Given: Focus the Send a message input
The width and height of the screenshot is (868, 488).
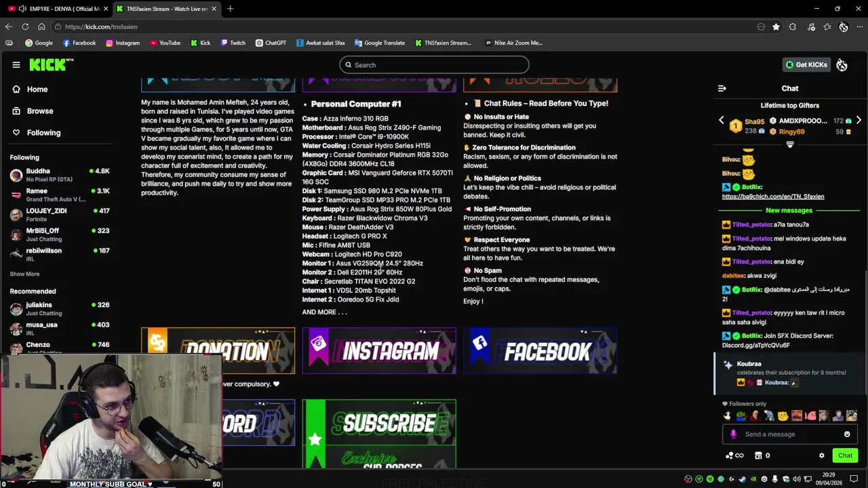Looking at the screenshot, I should click(789, 434).
